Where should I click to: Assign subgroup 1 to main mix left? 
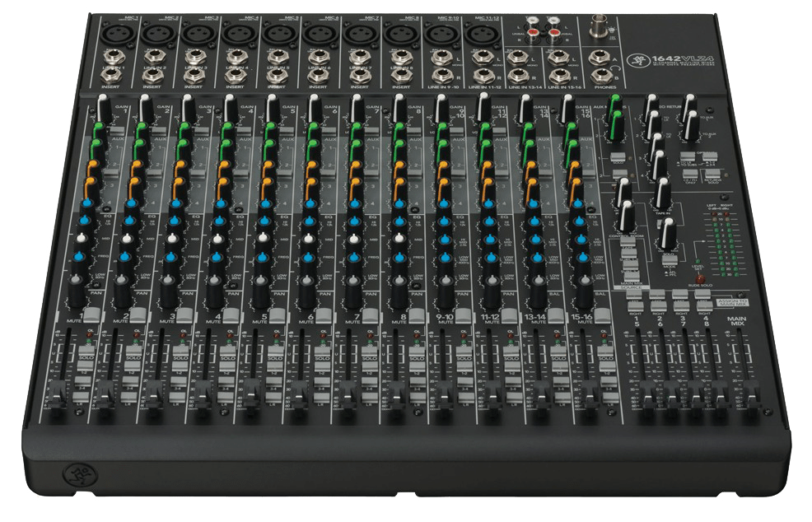click(x=635, y=296)
